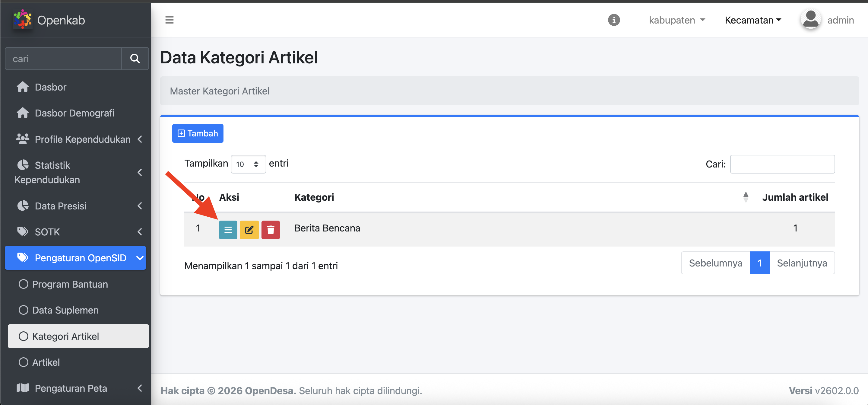The image size is (868, 405).
Task: Click the Cari table search field
Action: coord(782,164)
